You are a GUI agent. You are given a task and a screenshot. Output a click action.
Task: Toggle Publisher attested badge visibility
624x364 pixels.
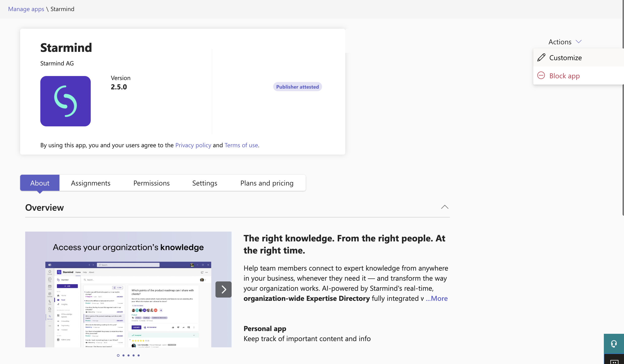tap(297, 86)
